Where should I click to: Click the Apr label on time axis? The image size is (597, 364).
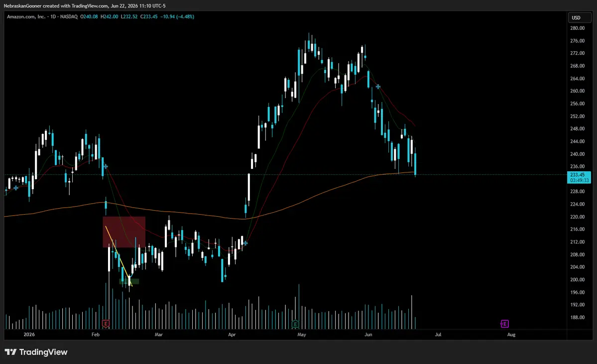coord(232,335)
